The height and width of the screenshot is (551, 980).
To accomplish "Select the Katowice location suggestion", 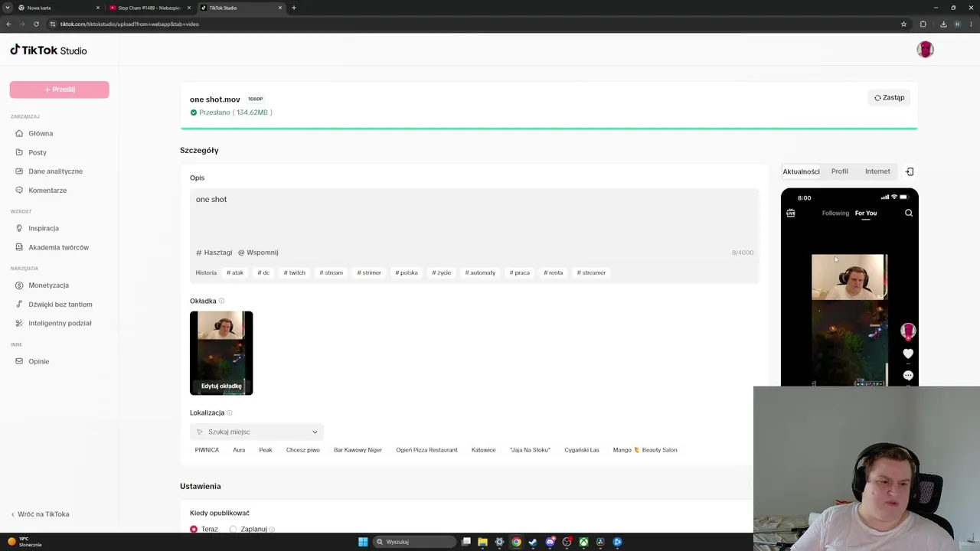I will (483, 450).
